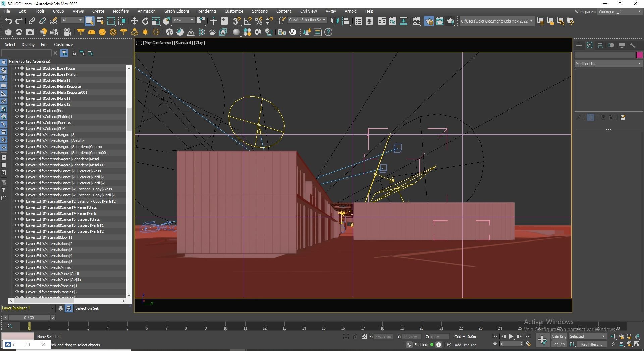The height and width of the screenshot is (351, 644).
Task: Click the teapot Render icon
Action: 450,21
